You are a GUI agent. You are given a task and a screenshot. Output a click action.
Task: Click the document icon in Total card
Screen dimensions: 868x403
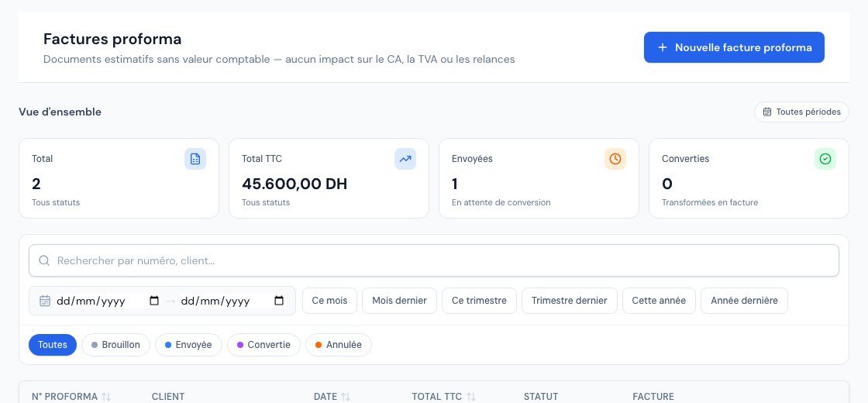195,159
